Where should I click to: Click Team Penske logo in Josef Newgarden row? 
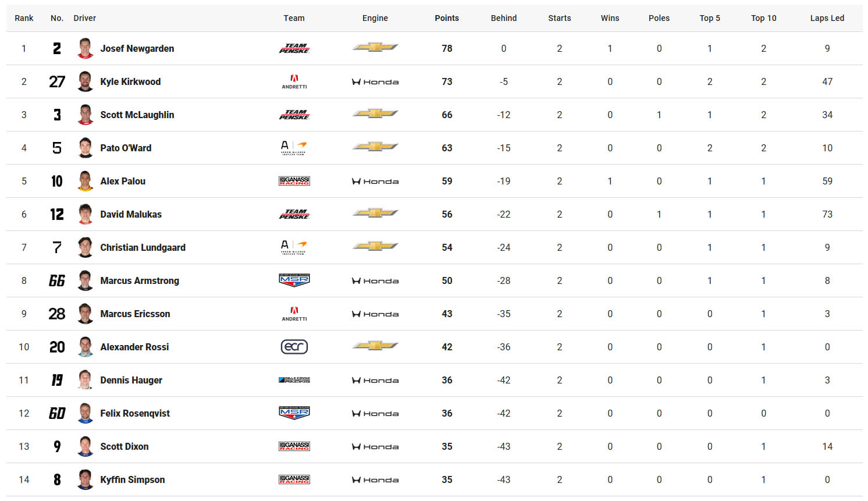[x=294, y=48]
